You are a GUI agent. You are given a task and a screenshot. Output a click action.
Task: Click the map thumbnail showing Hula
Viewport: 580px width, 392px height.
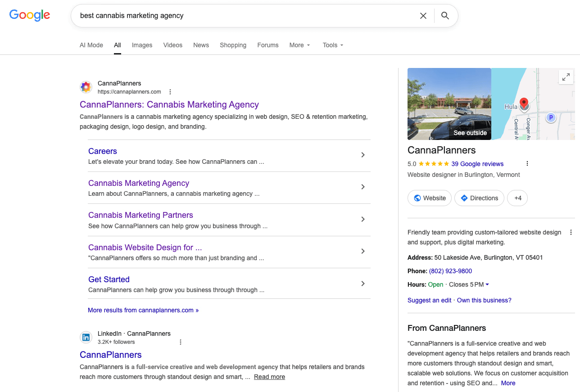click(533, 104)
